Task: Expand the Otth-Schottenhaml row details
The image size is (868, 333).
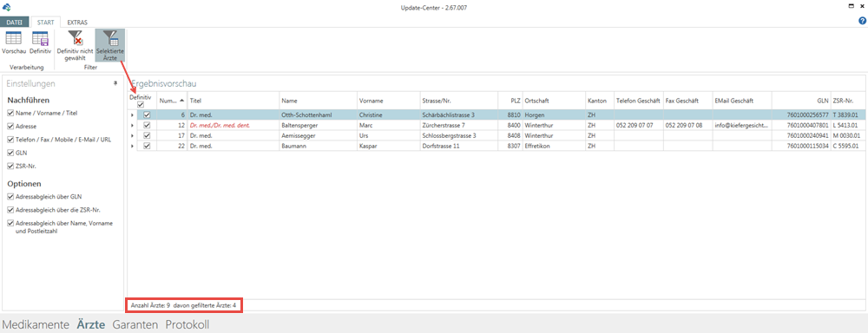Action: [132, 115]
